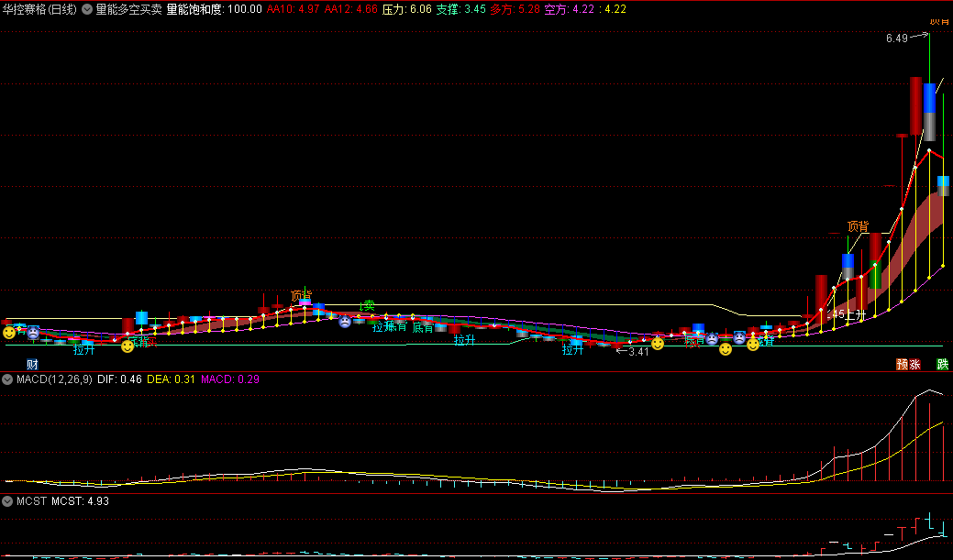
Task: Click the 量能多空买卖 indicator name
Action: [x=128, y=9]
